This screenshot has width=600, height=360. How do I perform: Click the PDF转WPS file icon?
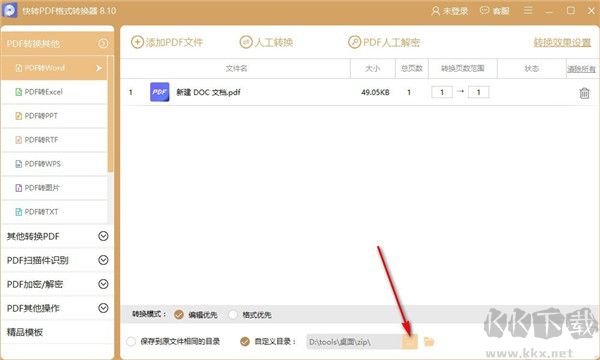tap(18, 164)
